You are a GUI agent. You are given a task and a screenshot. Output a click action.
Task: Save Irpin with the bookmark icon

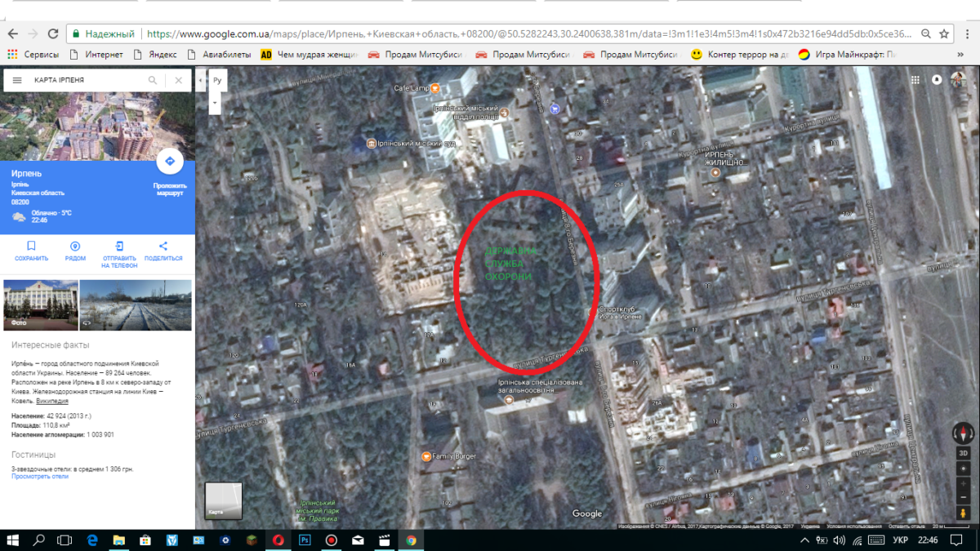[x=31, y=247]
